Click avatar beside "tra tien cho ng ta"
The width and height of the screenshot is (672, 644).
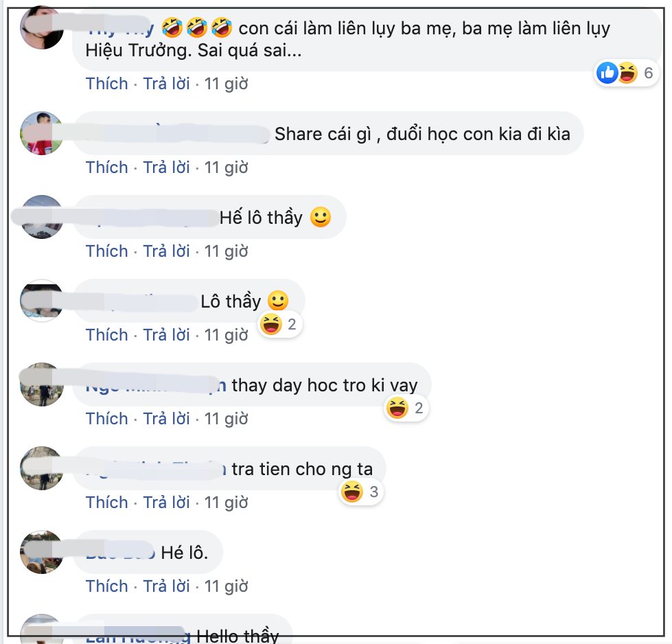[x=42, y=468]
